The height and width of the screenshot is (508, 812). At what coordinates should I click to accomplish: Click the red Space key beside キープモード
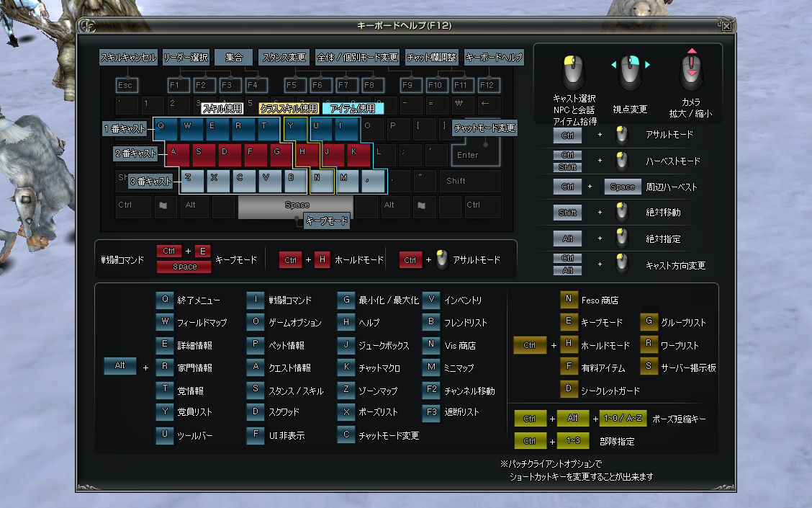click(x=184, y=267)
